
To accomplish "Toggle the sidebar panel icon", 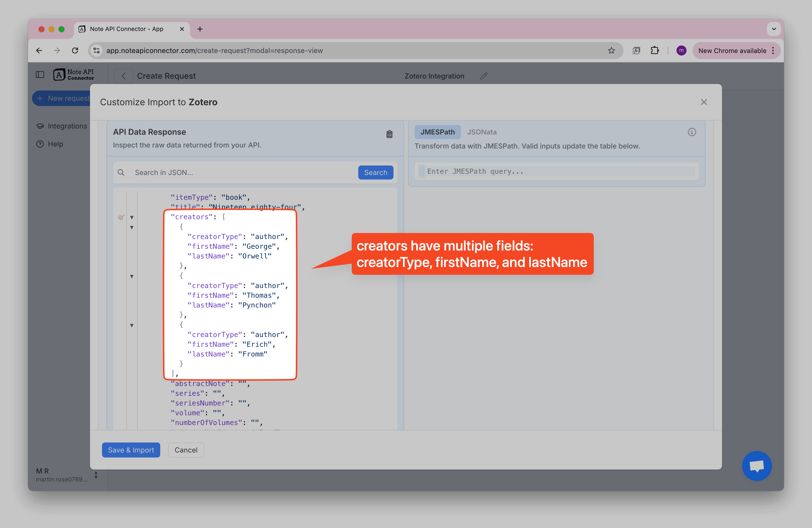I will 40,74.
